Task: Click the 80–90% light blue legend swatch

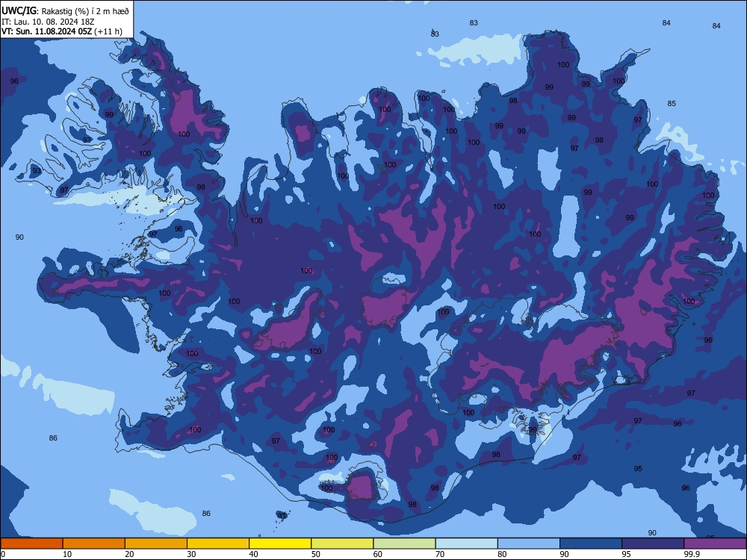Action: tap(529, 544)
